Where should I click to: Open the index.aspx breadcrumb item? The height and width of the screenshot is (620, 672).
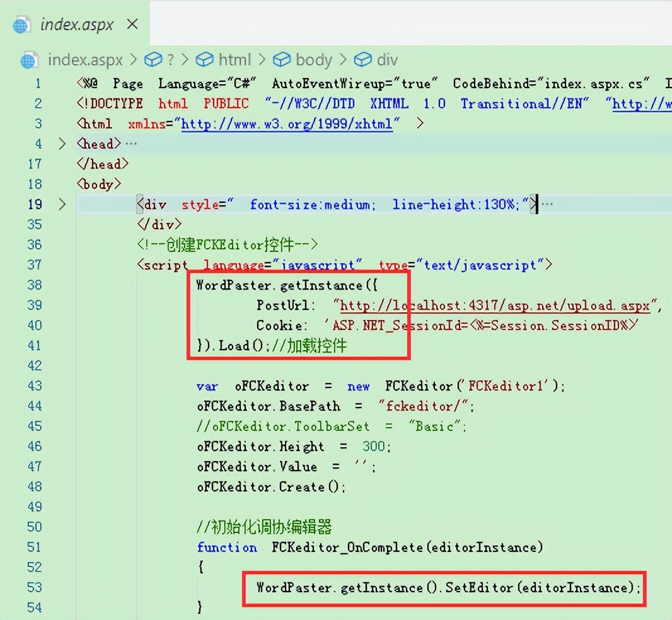point(85,60)
